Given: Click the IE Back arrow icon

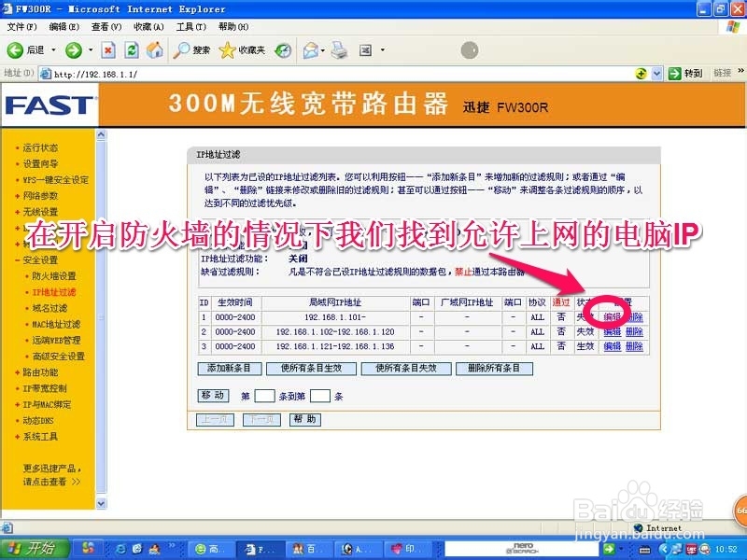Looking at the screenshot, I should [15, 50].
